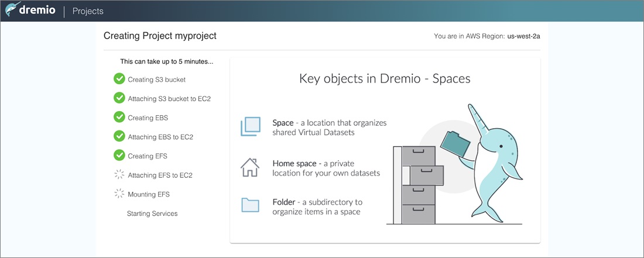Click green checkmark beside Creating S3 bucket

coord(119,79)
